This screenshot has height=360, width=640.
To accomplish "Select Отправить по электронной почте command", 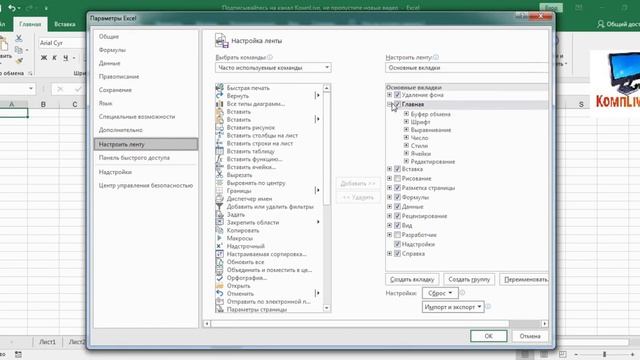I will [x=269, y=301].
